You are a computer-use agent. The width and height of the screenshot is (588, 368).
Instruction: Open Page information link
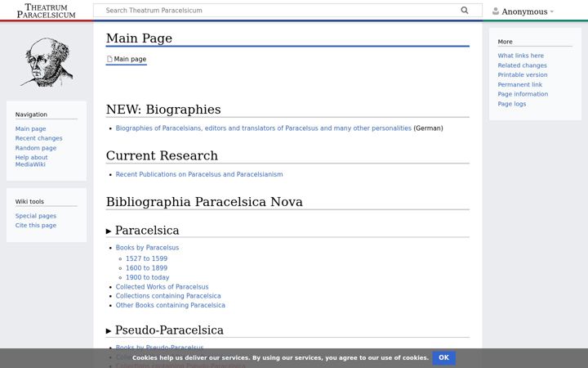pyautogui.click(x=523, y=94)
